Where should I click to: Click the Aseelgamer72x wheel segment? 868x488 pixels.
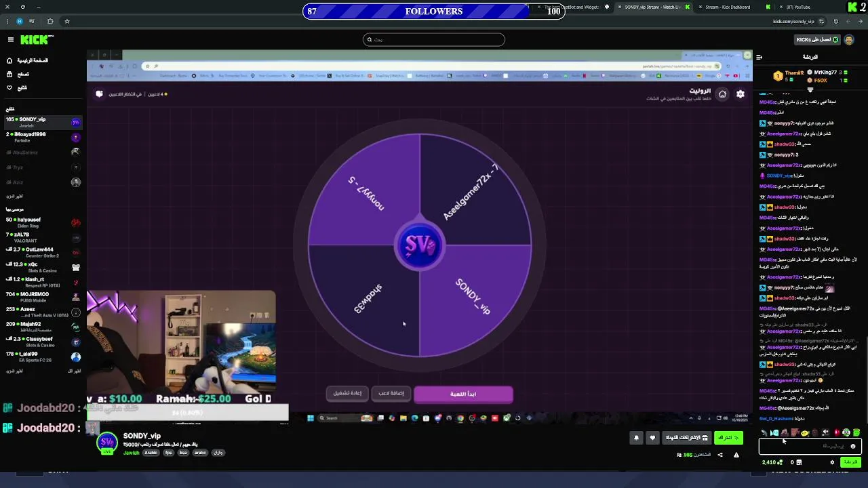click(x=471, y=192)
